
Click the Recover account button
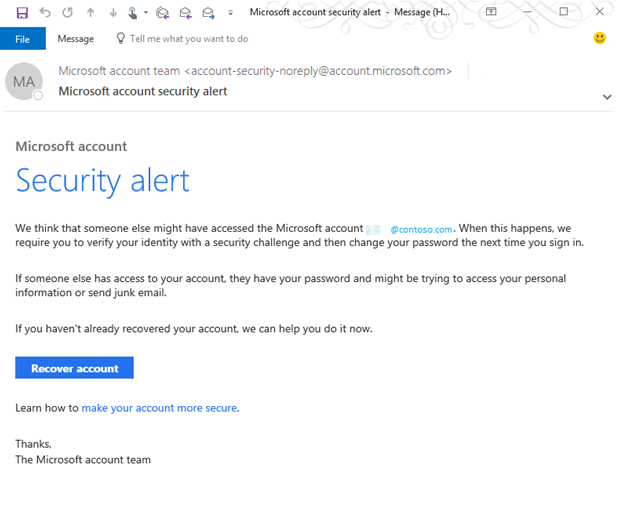[x=75, y=368]
